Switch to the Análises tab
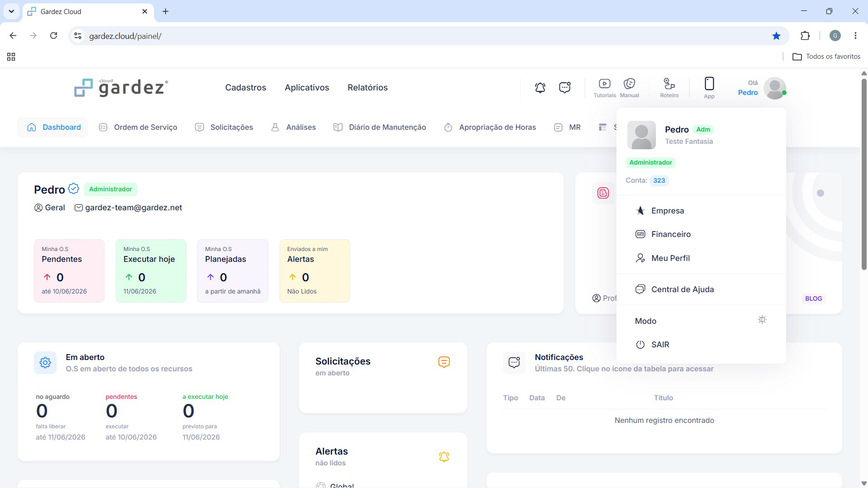 294,127
